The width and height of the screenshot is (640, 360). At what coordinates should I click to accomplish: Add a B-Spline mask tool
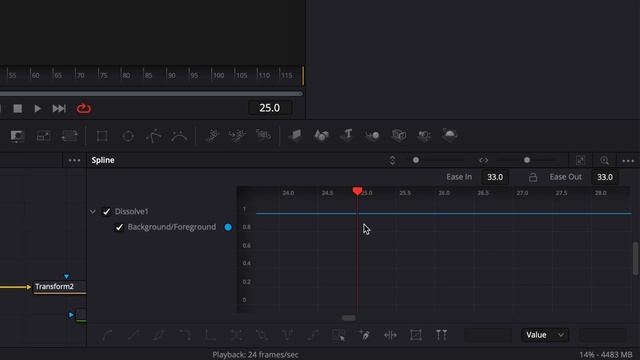[179, 136]
